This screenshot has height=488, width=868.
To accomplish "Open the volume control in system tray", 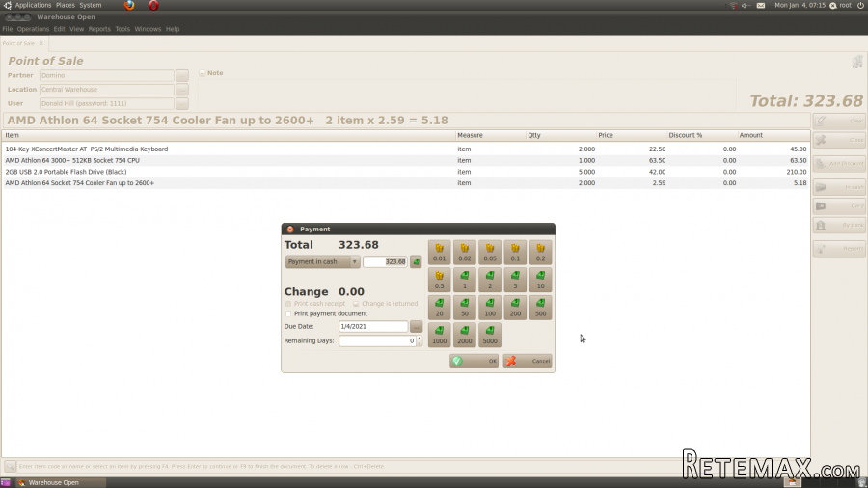I will [746, 5].
